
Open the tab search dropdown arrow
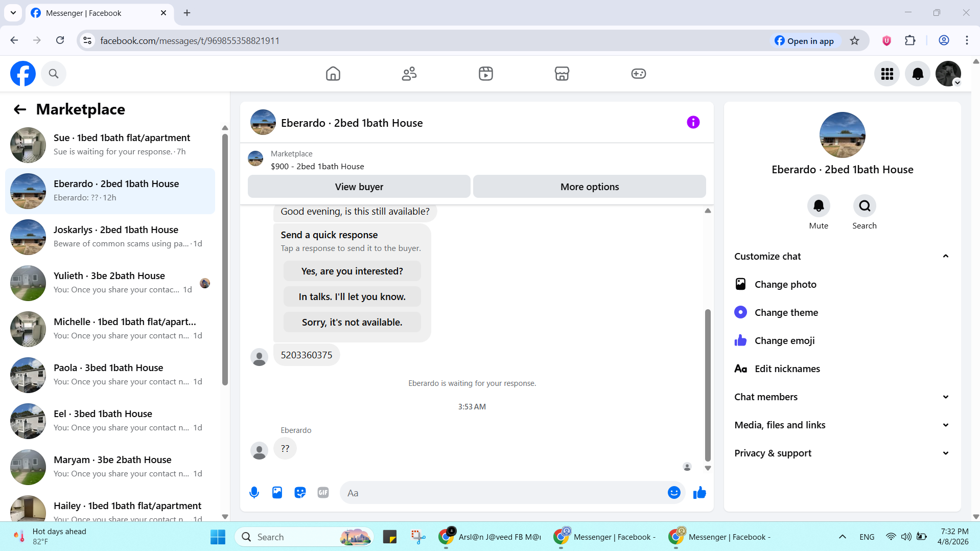pos(13,13)
